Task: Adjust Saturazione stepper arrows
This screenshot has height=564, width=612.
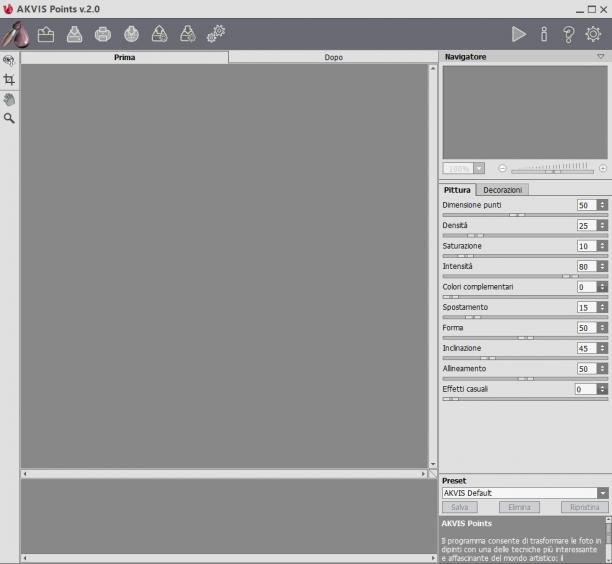Action: click(x=603, y=246)
